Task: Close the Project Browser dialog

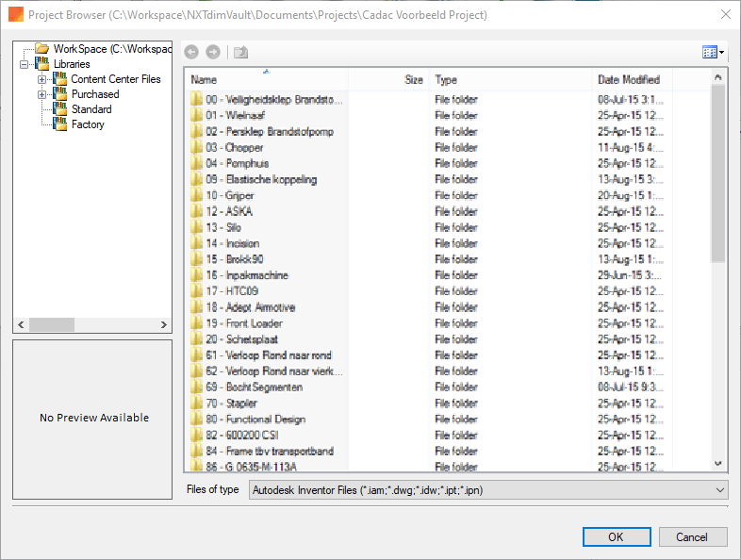Action: click(x=726, y=15)
